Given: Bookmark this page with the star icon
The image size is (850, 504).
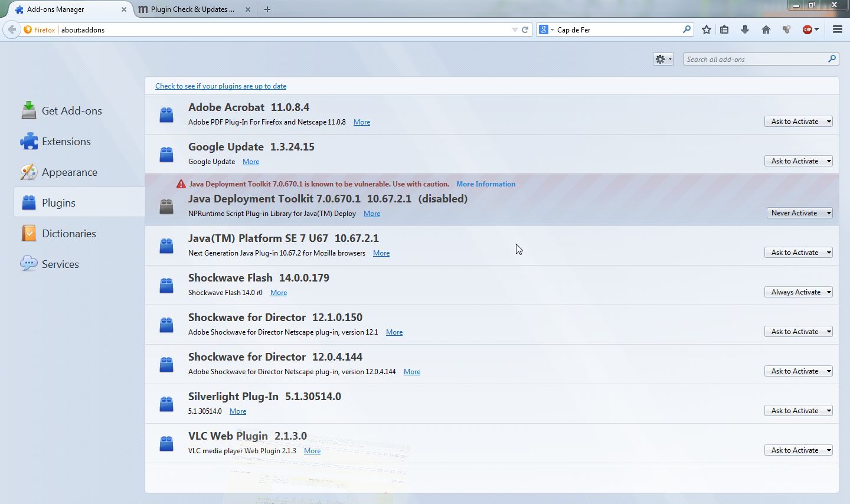Looking at the screenshot, I should [706, 30].
